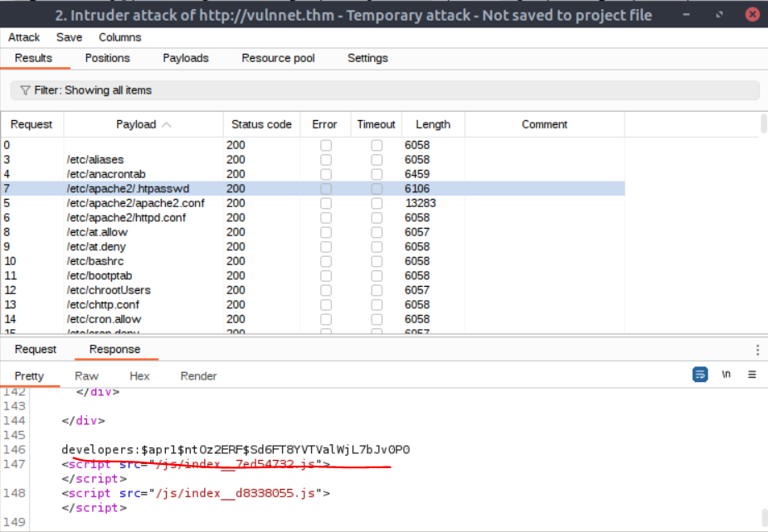Tick the Error checkbox for /etc/apache2/httpd.conf
Viewport: 768px width, 532px height.
pyautogui.click(x=326, y=218)
